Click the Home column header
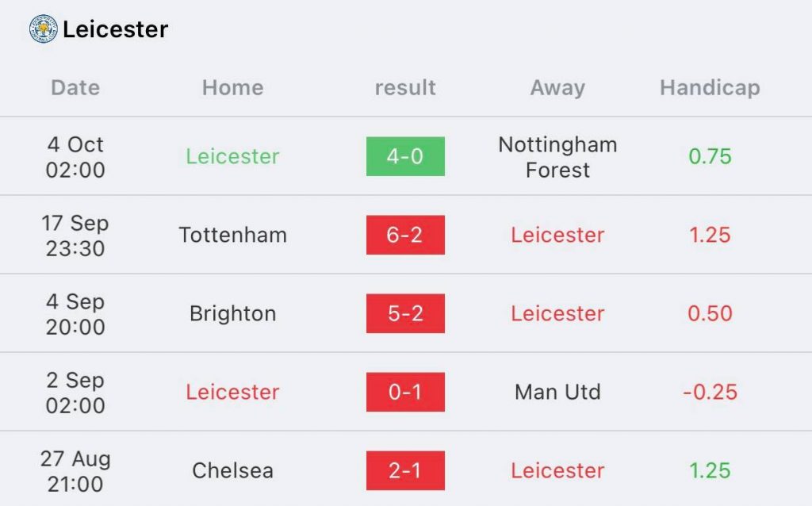This screenshot has height=506, width=812. click(232, 87)
